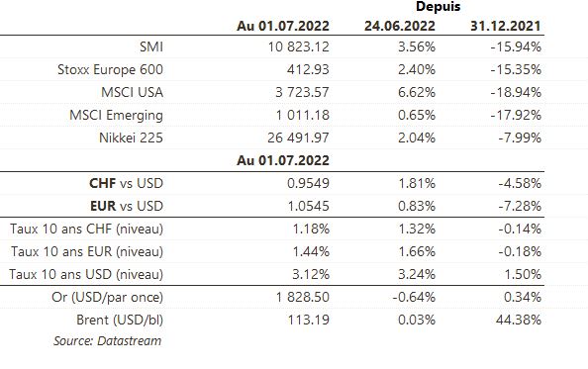Click the 31.12.2021 column header
Image resolution: width=588 pixels, height=369 pixels.
coord(506,26)
